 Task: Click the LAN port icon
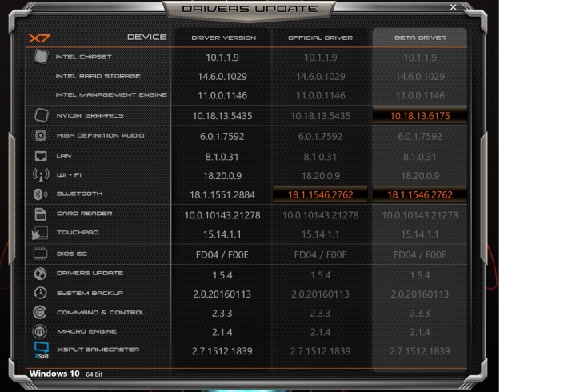[41, 156]
